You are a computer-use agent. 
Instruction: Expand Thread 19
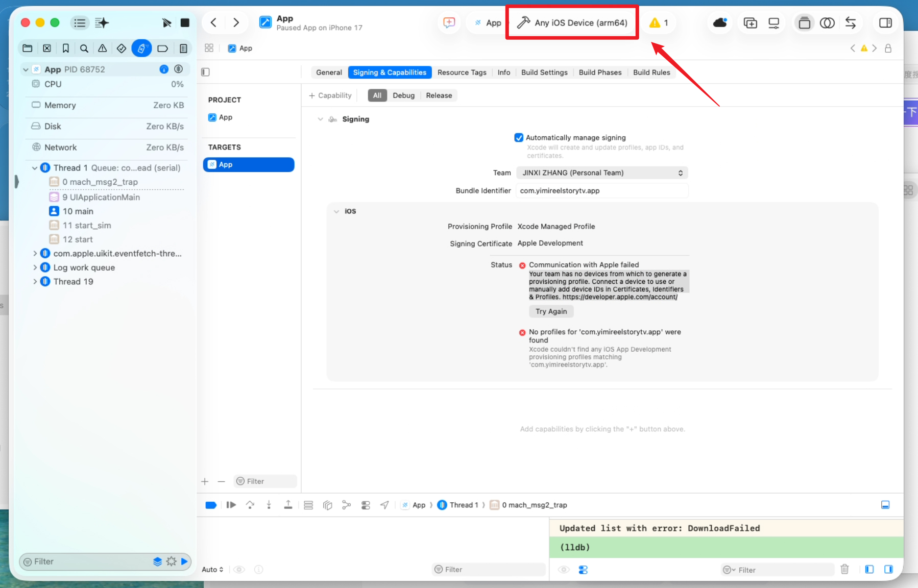pyautogui.click(x=35, y=282)
